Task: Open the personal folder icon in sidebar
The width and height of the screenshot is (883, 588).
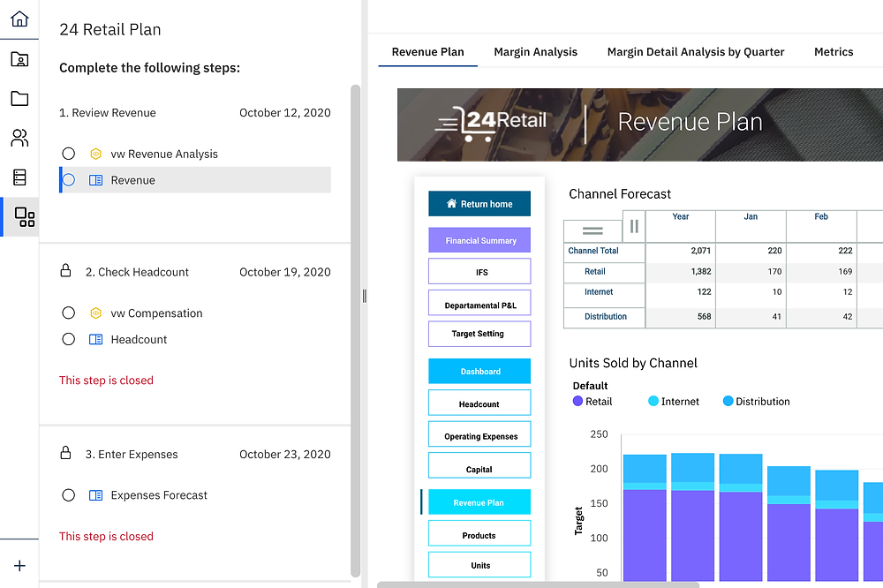Action: coord(19,59)
